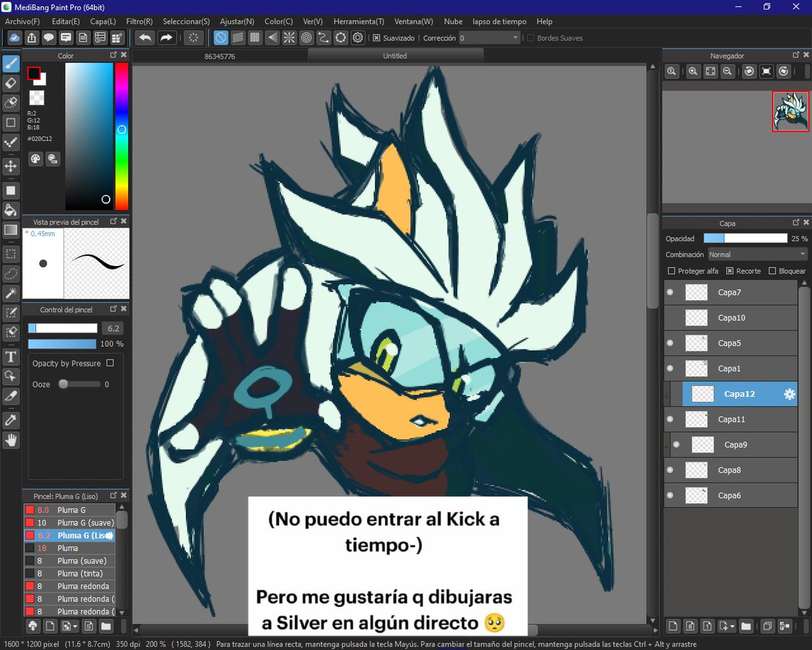The height and width of the screenshot is (650, 812).
Task: Enable the concentric circle snap guide
Action: [x=306, y=38]
